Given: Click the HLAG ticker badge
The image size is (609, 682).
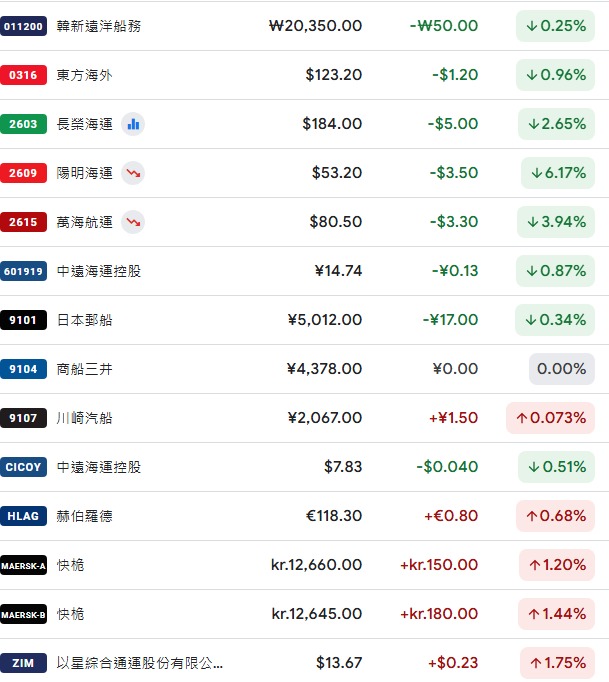Looking at the screenshot, I should (23, 516).
